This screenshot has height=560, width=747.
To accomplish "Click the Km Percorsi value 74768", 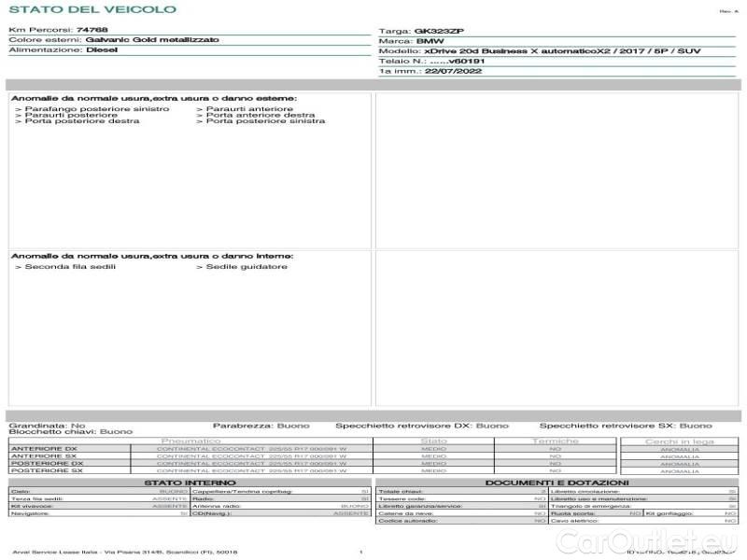I will pos(92,31).
